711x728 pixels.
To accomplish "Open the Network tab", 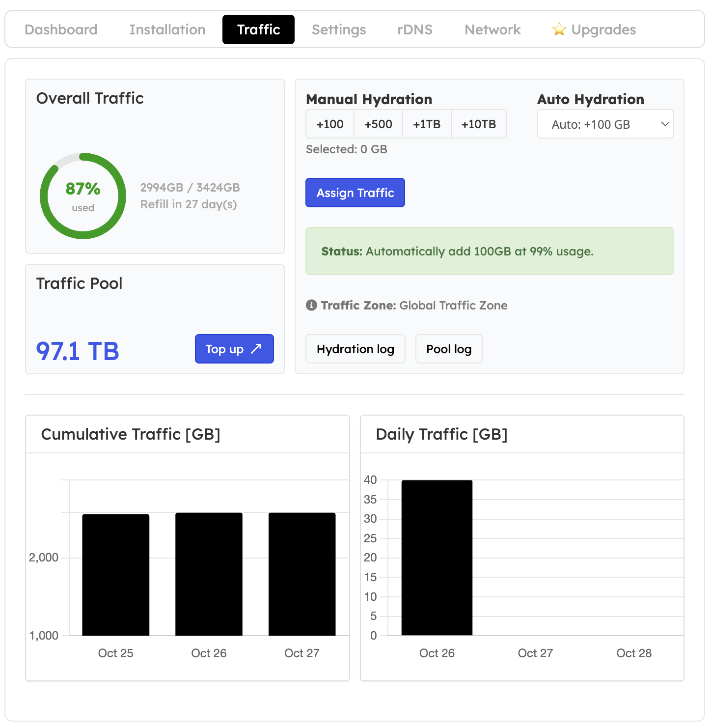I will pos(492,29).
